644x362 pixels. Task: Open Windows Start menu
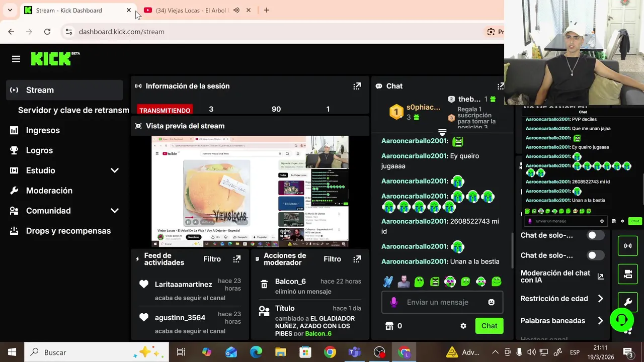pyautogui.click(x=12, y=352)
